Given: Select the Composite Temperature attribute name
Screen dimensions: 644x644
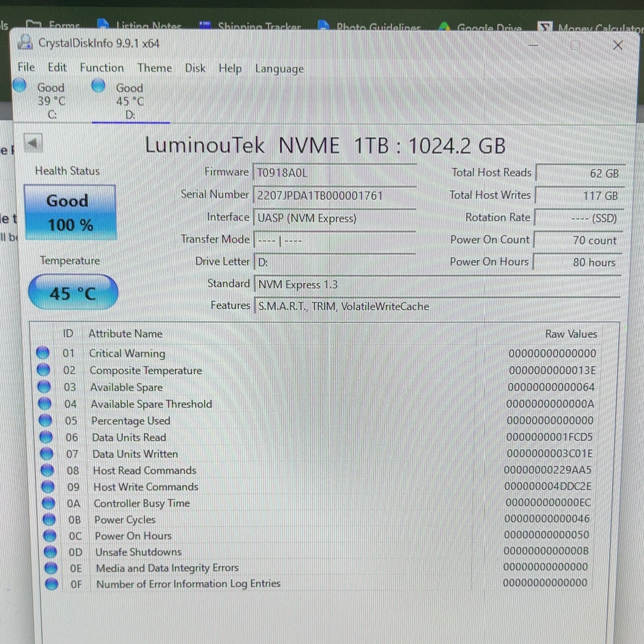Looking at the screenshot, I should pos(146,370).
